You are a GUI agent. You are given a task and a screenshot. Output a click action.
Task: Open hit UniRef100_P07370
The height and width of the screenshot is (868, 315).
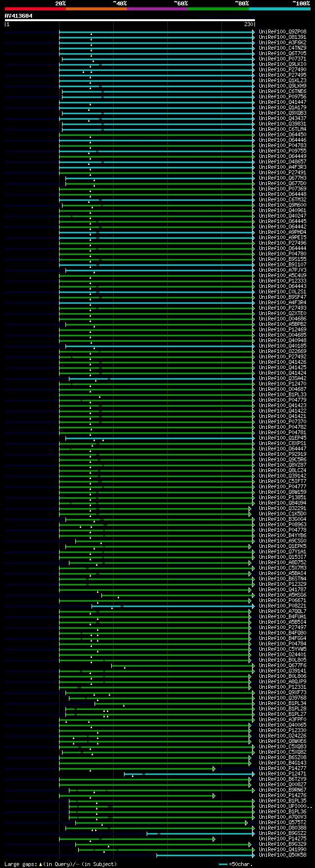283,422
